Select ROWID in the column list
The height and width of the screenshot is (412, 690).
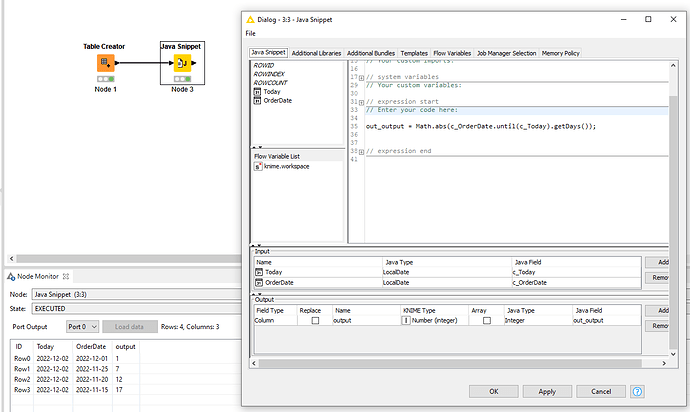coord(263,65)
